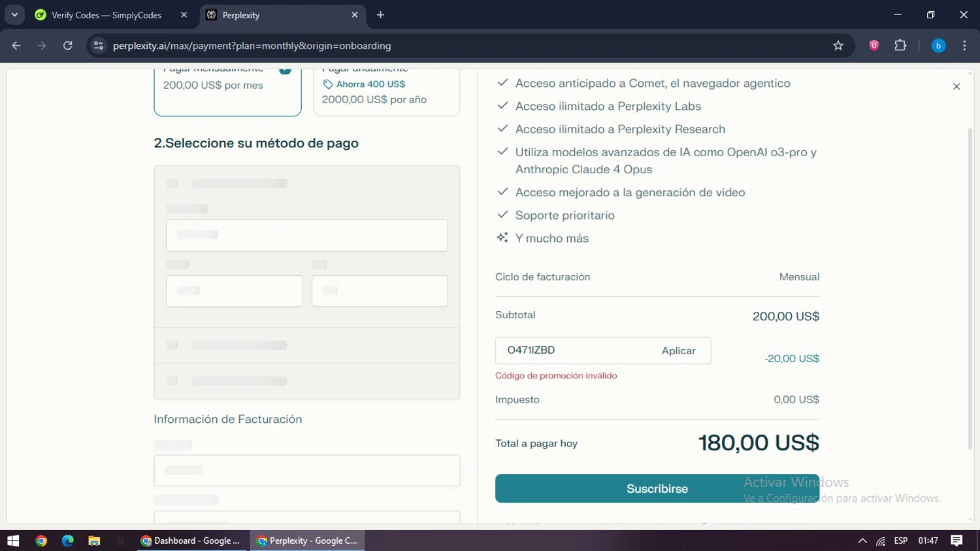Click the 180,00 US$ total amount
The height and width of the screenshot is (551, 980).
pos(759,442)
